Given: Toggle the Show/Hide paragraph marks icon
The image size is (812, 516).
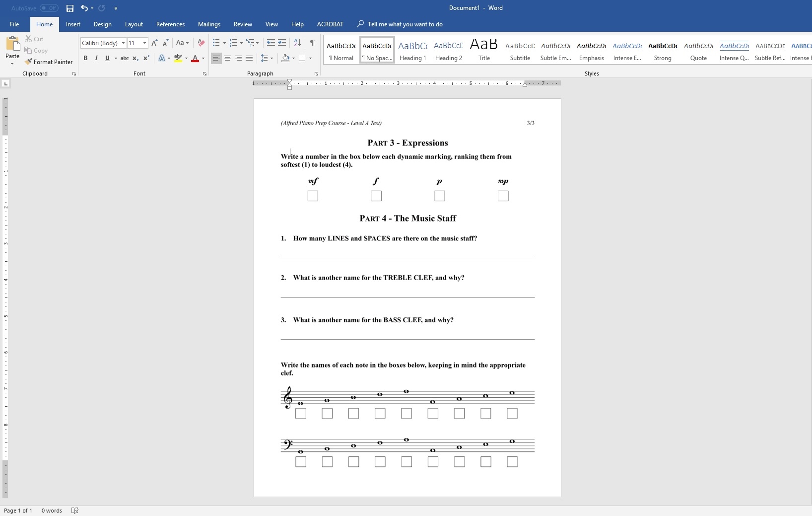Looking at the screenshot, I should [312, 43].
